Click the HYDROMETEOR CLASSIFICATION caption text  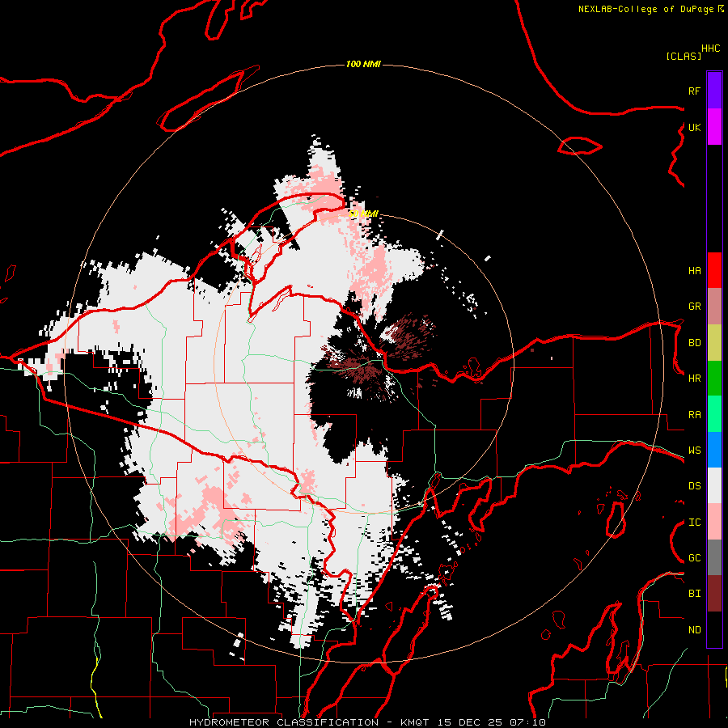point(284,722)
